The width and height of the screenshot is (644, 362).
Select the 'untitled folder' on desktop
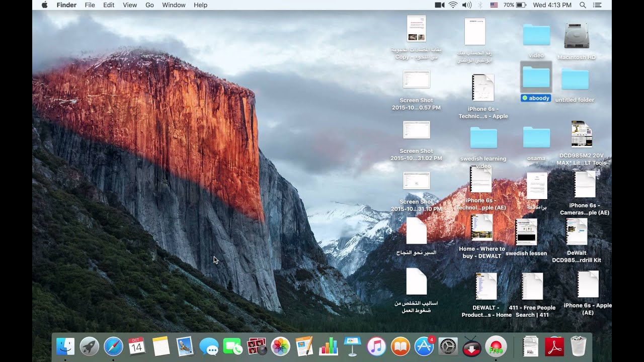tap(575, 79)
